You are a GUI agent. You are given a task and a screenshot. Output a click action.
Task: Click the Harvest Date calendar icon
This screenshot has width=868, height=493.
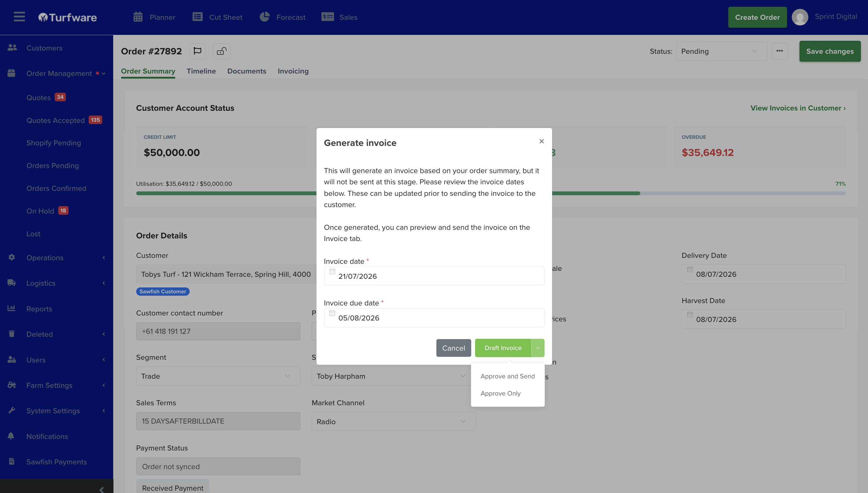[690, 315]
